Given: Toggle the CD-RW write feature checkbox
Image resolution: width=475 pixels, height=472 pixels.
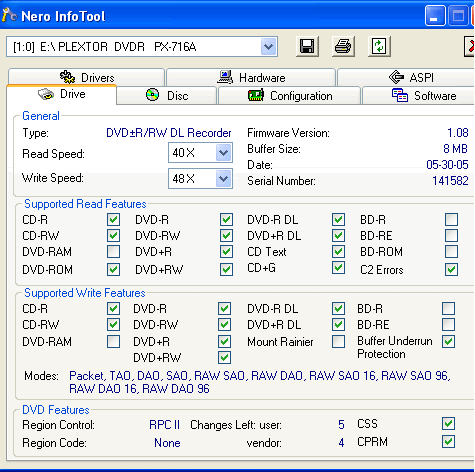Looking at the screenshot, I should (x=113, y=324).
